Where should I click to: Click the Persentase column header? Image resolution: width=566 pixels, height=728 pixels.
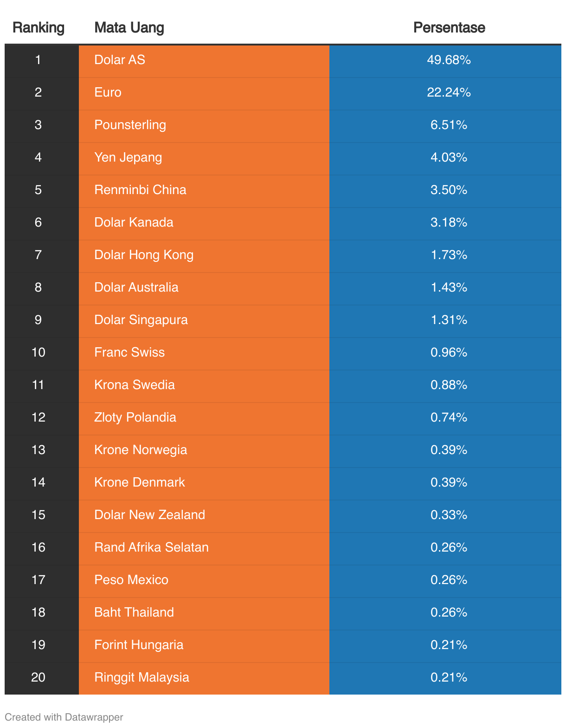[449, 28]
